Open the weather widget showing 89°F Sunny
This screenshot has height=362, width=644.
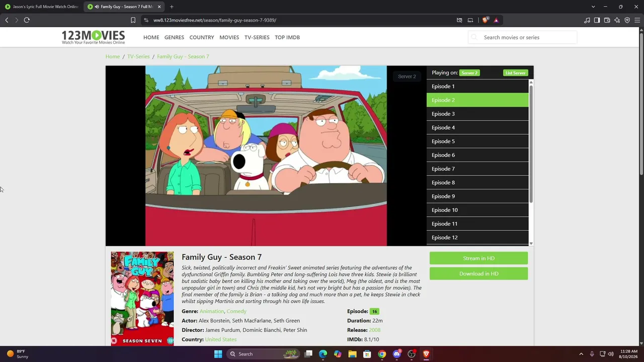(x=18, y=354)
